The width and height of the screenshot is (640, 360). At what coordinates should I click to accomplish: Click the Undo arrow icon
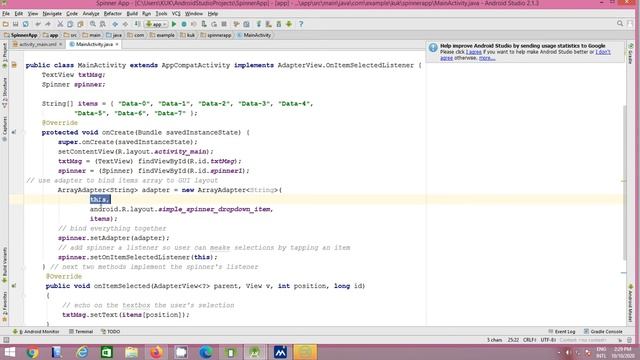coord(38,24)
